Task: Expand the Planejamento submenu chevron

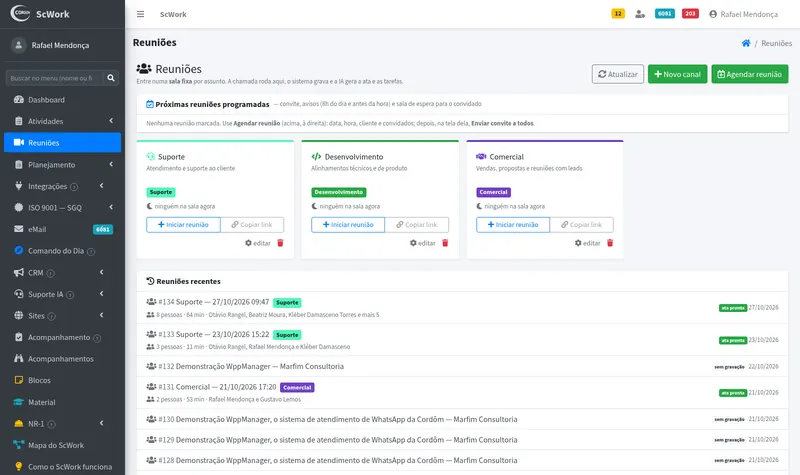Action: pyautogui.click(x=111, y=164)
